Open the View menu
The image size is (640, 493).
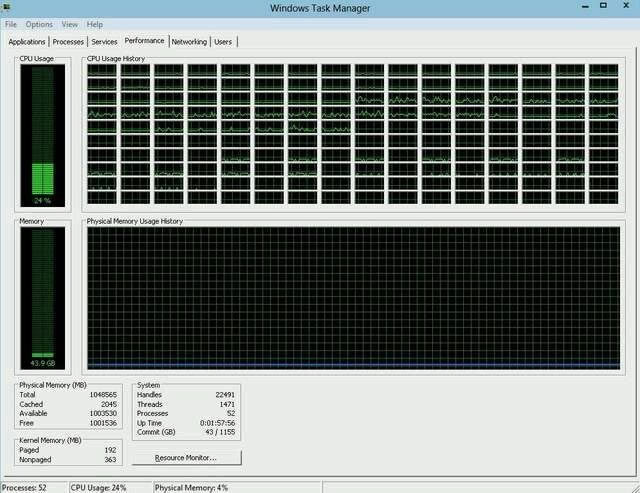tap(69, 24)
